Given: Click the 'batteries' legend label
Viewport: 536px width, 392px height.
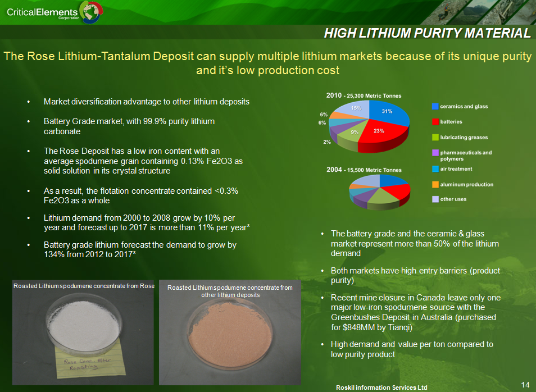Looking at the screenshot, I should coord(451,122).
